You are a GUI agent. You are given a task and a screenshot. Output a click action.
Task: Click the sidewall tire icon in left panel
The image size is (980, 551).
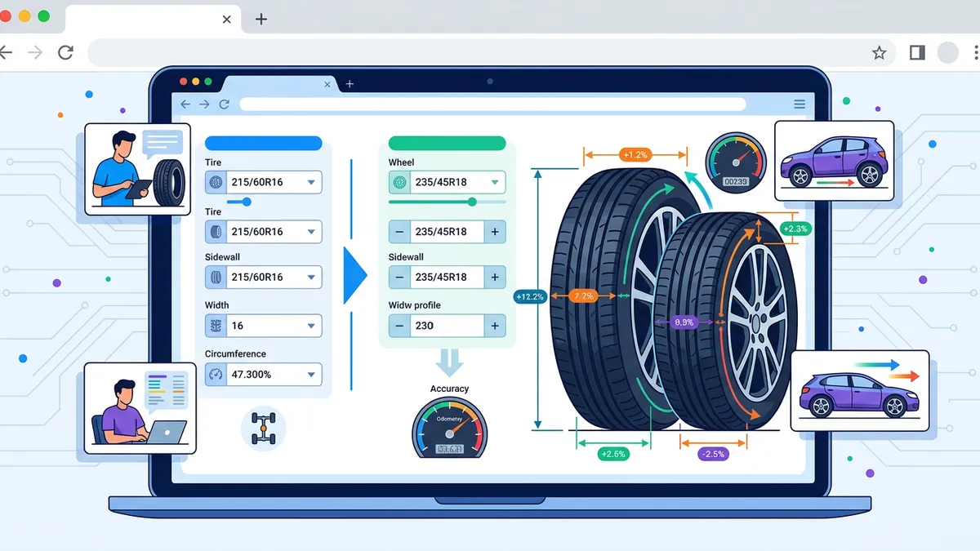pos(214,277)
